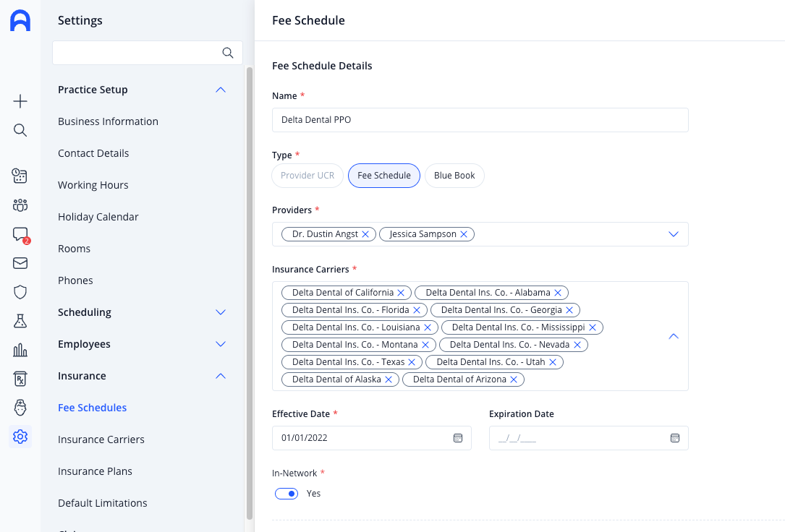785x532 pixels.
Task: Remove Delta Dental Ins. Co. - Nevada
Action: (x=577, y=345)
